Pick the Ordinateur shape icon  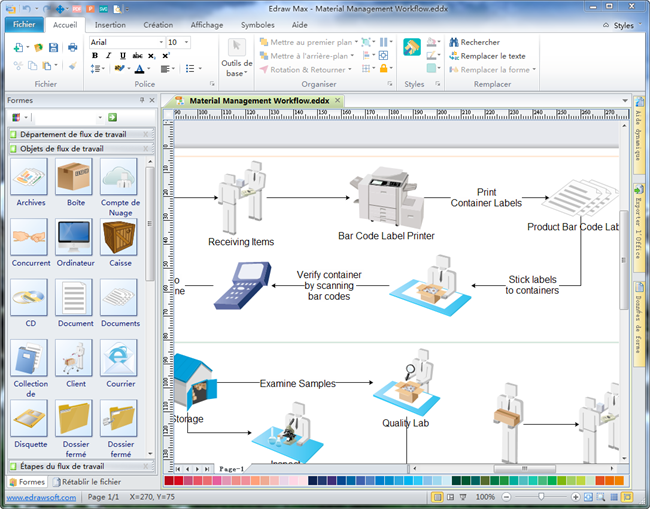tap(75, 238)
